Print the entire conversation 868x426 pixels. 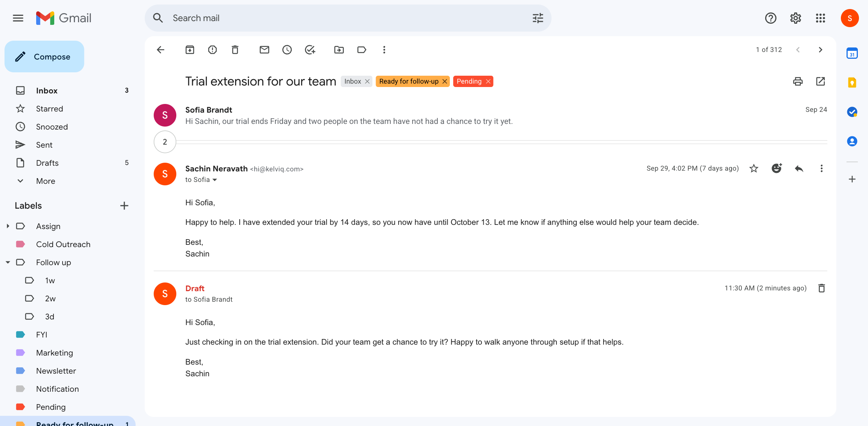[798, 81]
